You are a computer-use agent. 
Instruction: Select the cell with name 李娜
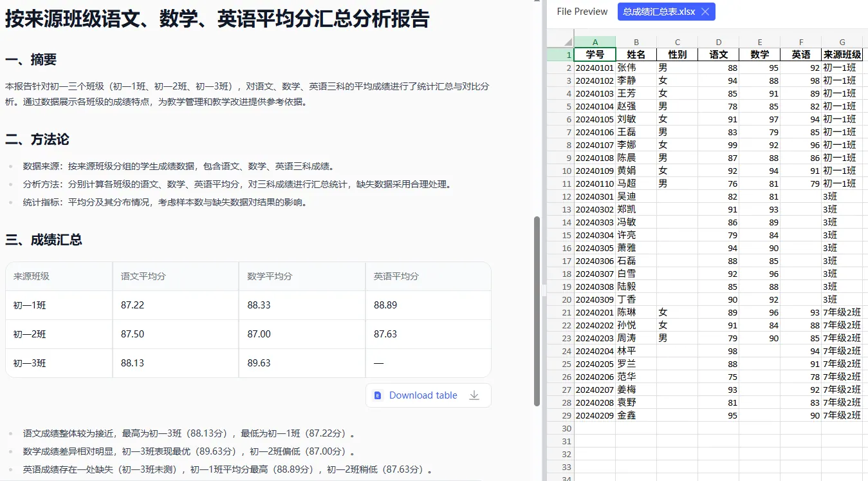click(x=636, y=145)
